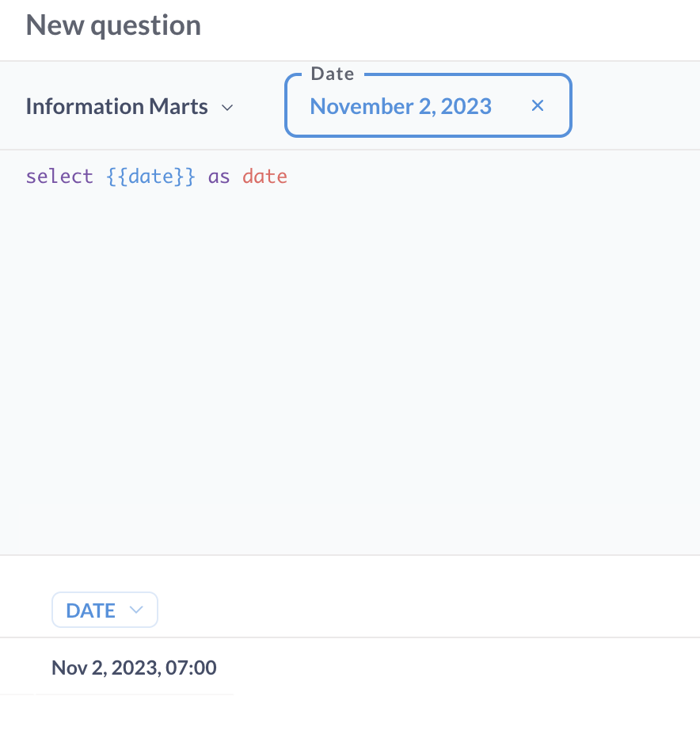Click the Date label above the filter

tap(332, 73)
